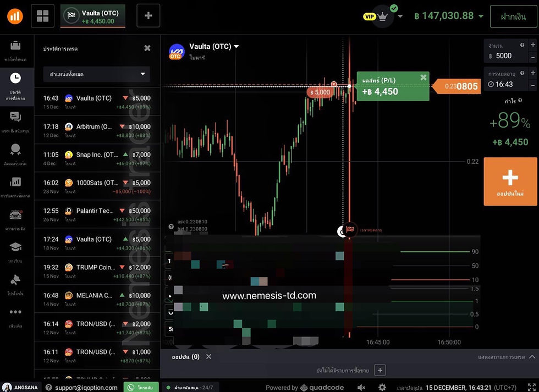Image resolution: width=539 pixels, height=392 pixels.
Task: Open chat and support sidebar icon
Action: (15, 117)
